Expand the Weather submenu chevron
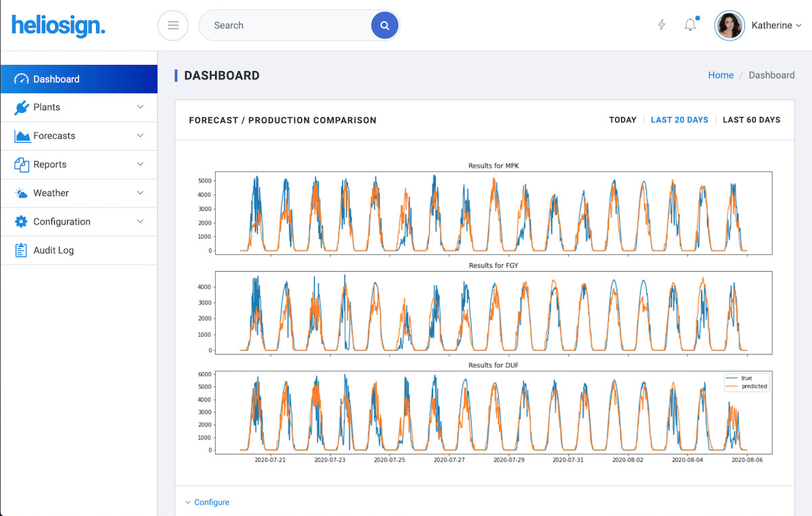 [x=140, y=193]
